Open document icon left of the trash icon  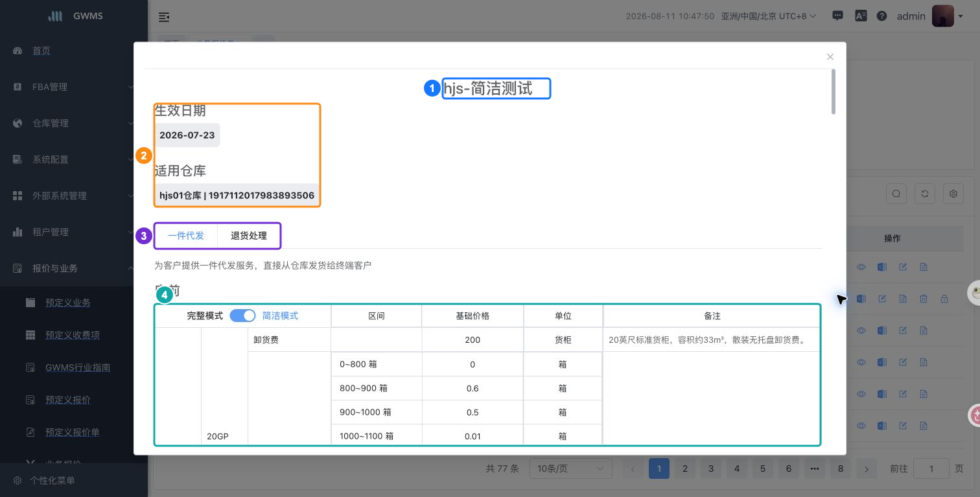(x=903, y=299)
